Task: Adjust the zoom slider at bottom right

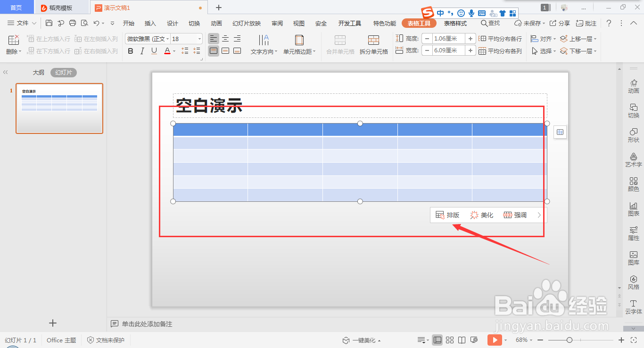Action: coord(569,340)
